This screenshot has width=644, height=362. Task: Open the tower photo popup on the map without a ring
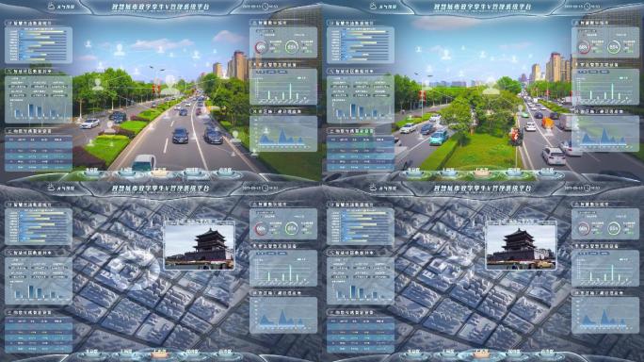click(x=521, y=245)
